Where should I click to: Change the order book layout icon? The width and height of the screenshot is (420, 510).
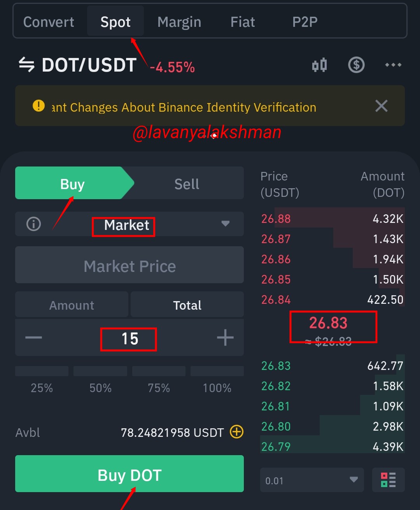pyautogui.click(x=388, y=480)
